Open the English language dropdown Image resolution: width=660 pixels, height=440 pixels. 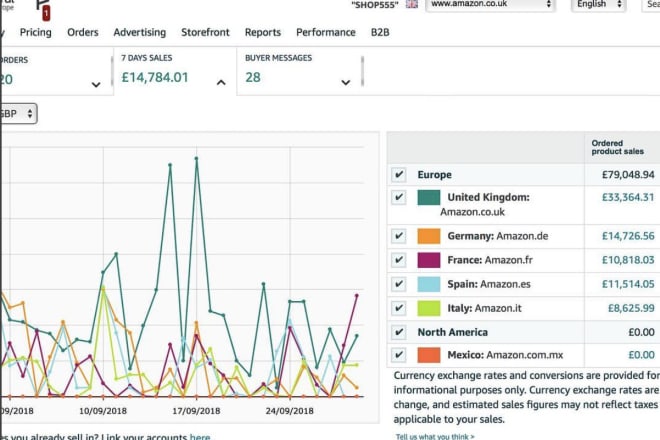(599, 5)
